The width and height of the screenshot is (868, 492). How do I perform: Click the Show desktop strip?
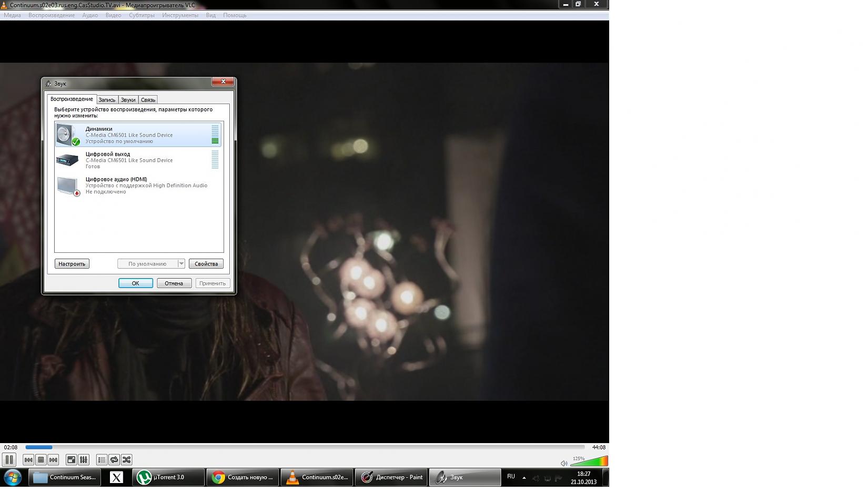click(605, 477)
